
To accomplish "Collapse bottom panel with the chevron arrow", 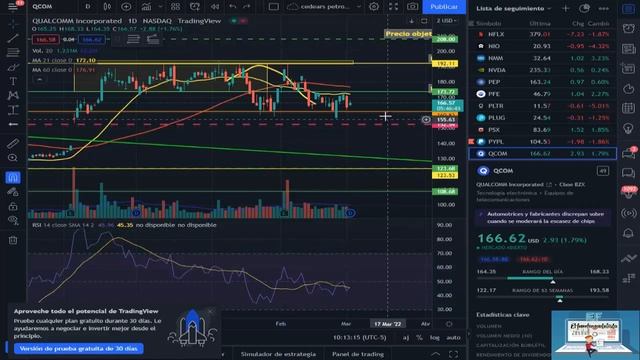I will [436, 354].
